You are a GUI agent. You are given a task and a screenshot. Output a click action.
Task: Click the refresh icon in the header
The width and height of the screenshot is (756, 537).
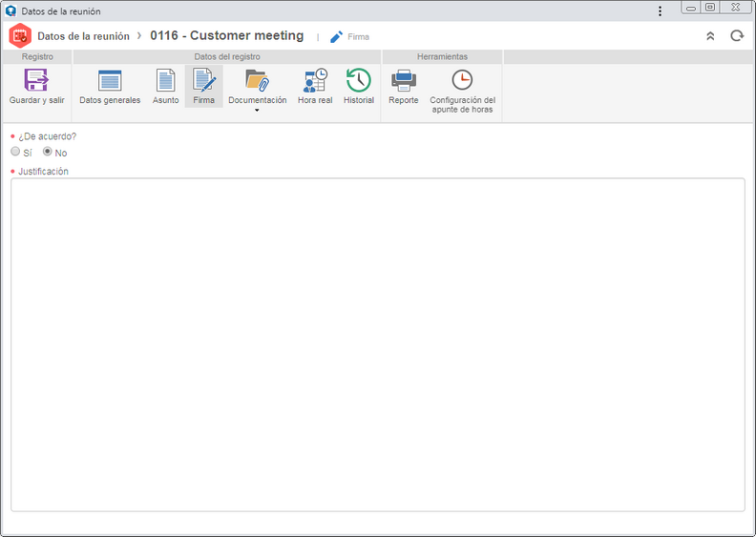click(x=737, y=35)
